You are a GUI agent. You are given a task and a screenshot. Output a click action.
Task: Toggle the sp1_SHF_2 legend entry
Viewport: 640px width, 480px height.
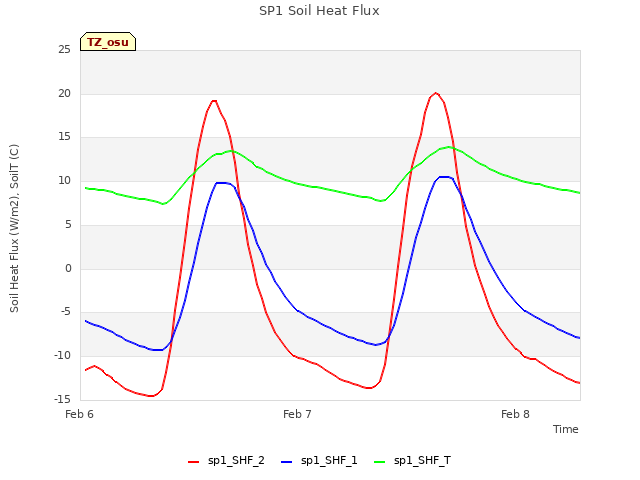[226, 461]
